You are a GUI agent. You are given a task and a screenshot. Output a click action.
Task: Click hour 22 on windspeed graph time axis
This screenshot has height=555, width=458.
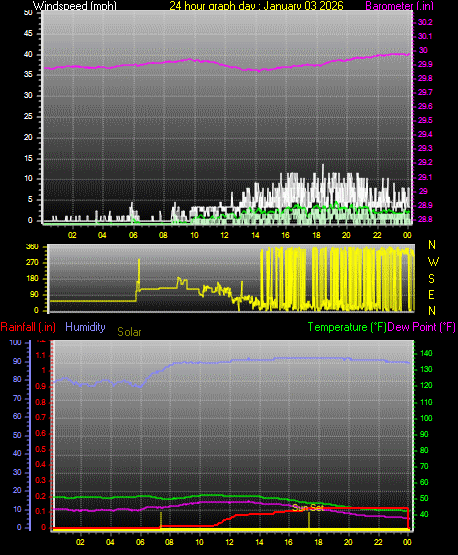click(x=377, y=235)
